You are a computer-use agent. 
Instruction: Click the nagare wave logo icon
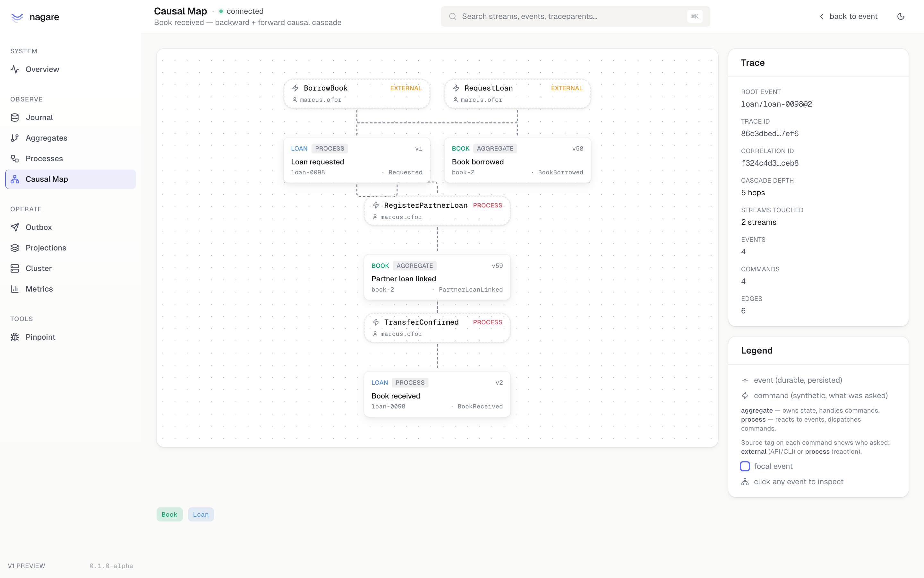coord(17,17)
